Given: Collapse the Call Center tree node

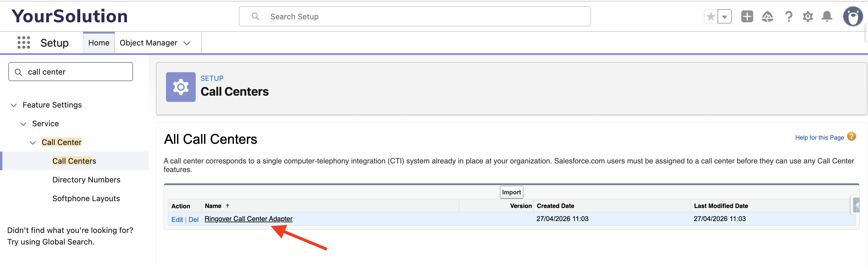Looking at the screenshot, I should [x=33, y=143].
